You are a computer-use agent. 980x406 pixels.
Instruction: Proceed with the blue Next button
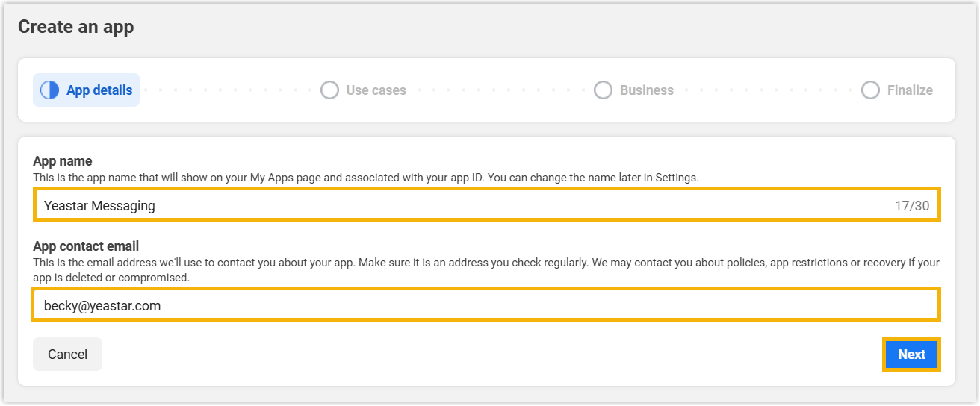pos(911,355)
